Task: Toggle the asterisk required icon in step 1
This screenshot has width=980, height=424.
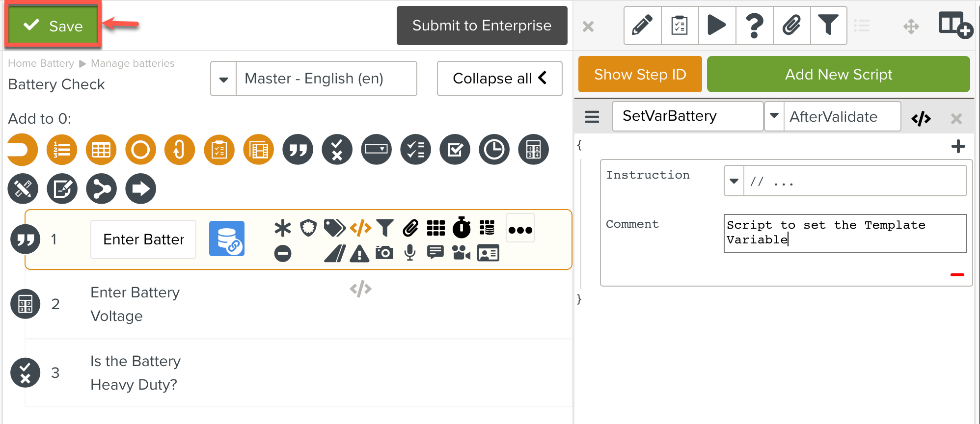Action: tap(282, 228)
